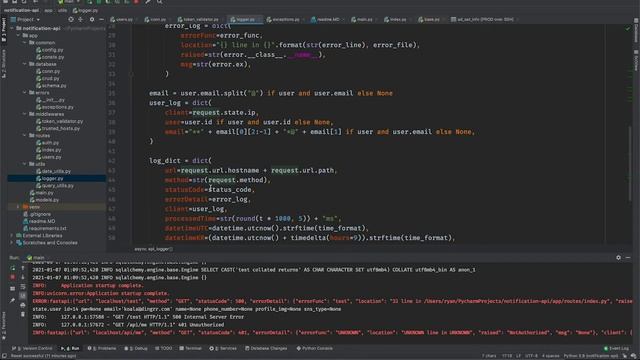
Task: Open Run panel gear settings icon
Action: [618, 258]
